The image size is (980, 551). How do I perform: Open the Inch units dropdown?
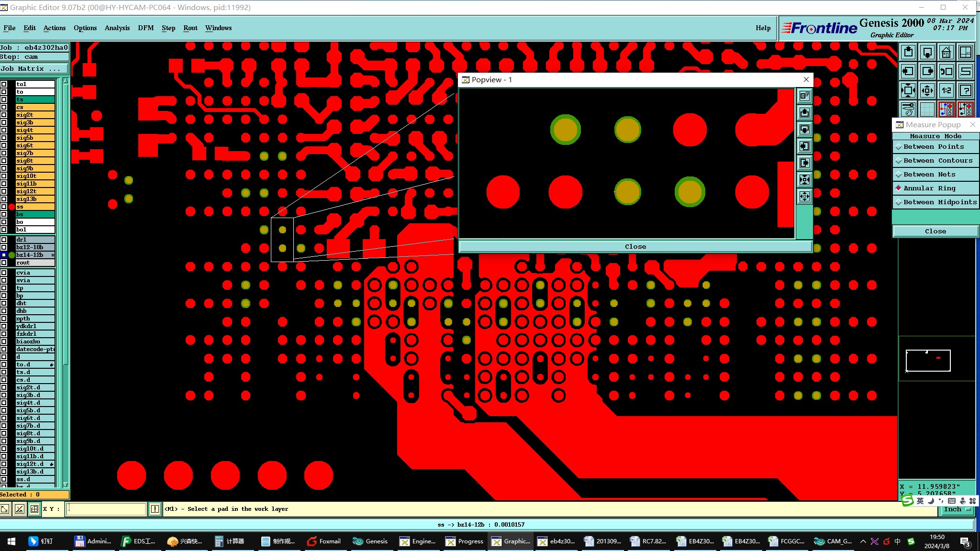(x=957, y=510)
